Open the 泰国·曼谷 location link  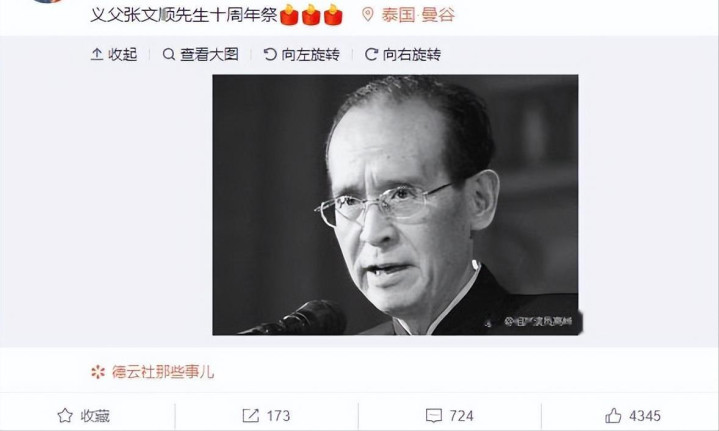pyautogui.click(x=418, y=15)
